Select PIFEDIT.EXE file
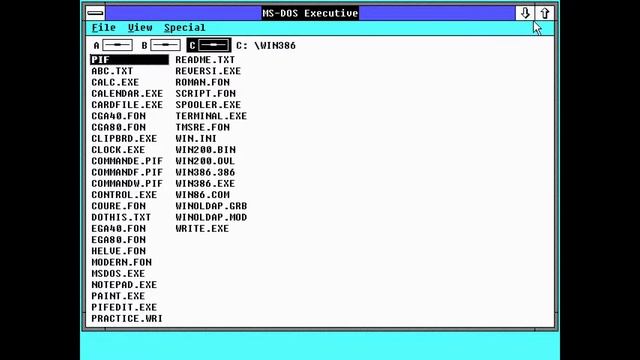 tap(124, 307)
